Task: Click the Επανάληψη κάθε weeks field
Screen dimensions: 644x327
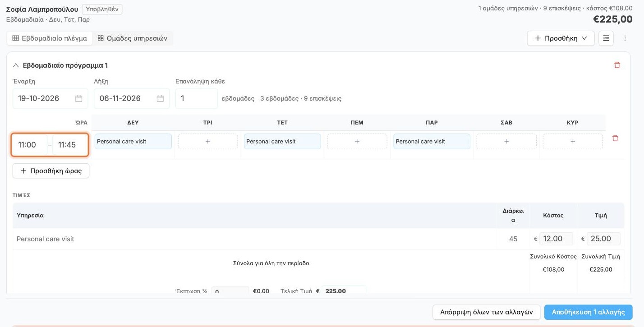Action: pos(197,98)
